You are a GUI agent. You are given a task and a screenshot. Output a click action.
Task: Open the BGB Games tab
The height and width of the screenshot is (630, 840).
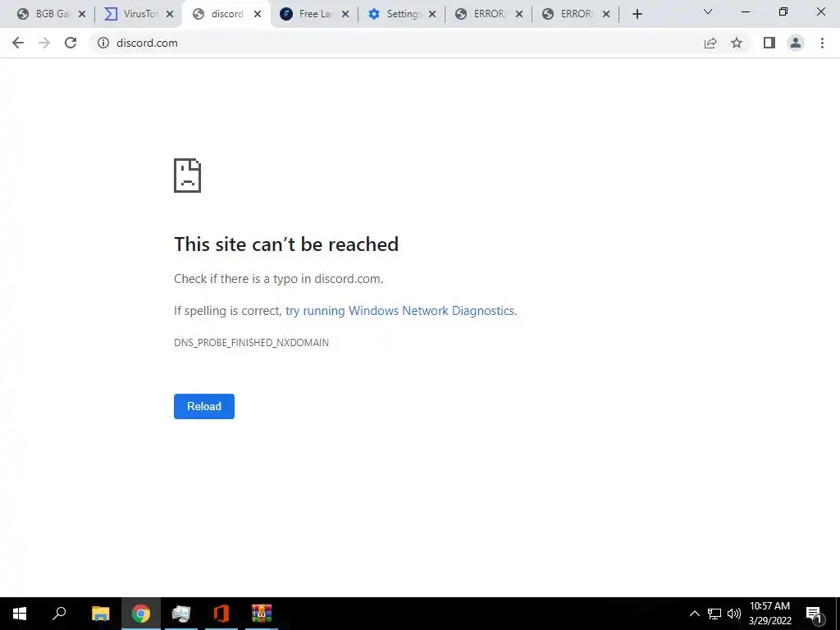52,14
